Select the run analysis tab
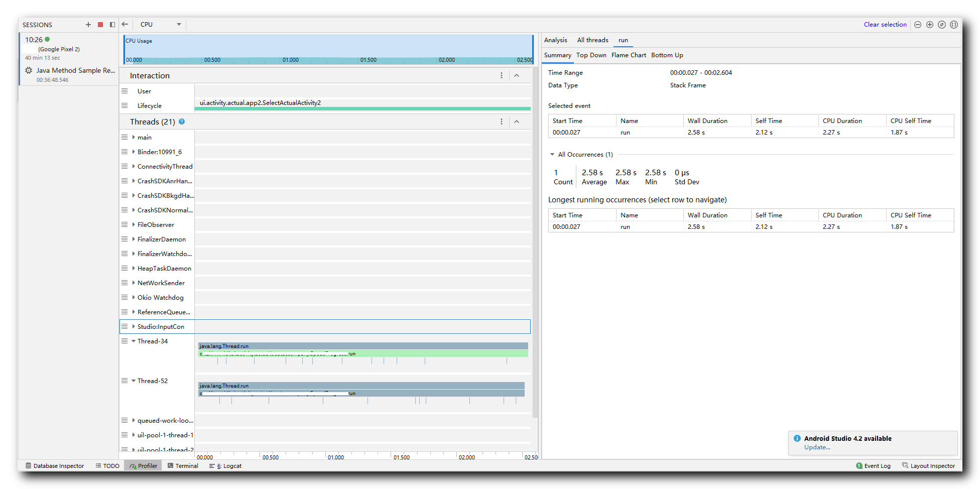Image resolution: width=980 pixels, height=489 pixels. (623, 40)
